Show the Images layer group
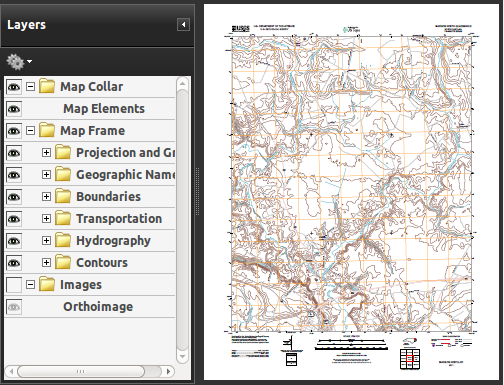This screenshot has width=504, height=385. coord(14,285)
